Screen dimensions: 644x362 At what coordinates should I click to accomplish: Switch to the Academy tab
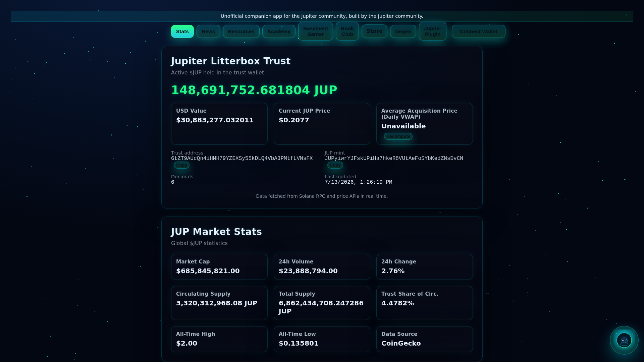[279, 32]
